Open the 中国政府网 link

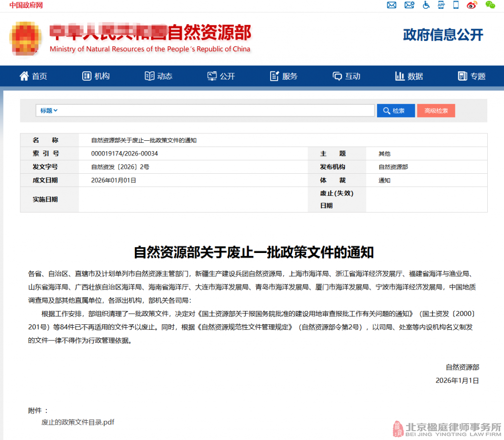[x=26, y=5]
